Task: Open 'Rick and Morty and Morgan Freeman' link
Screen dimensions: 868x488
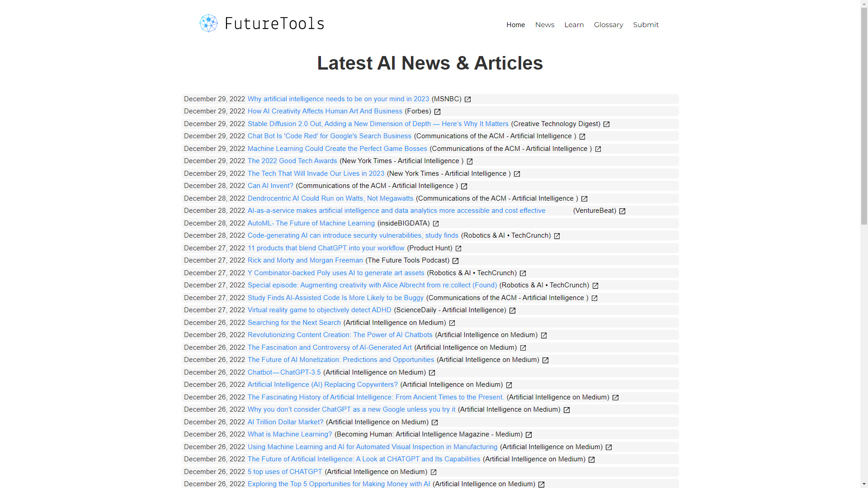Action: click(305, 260)
